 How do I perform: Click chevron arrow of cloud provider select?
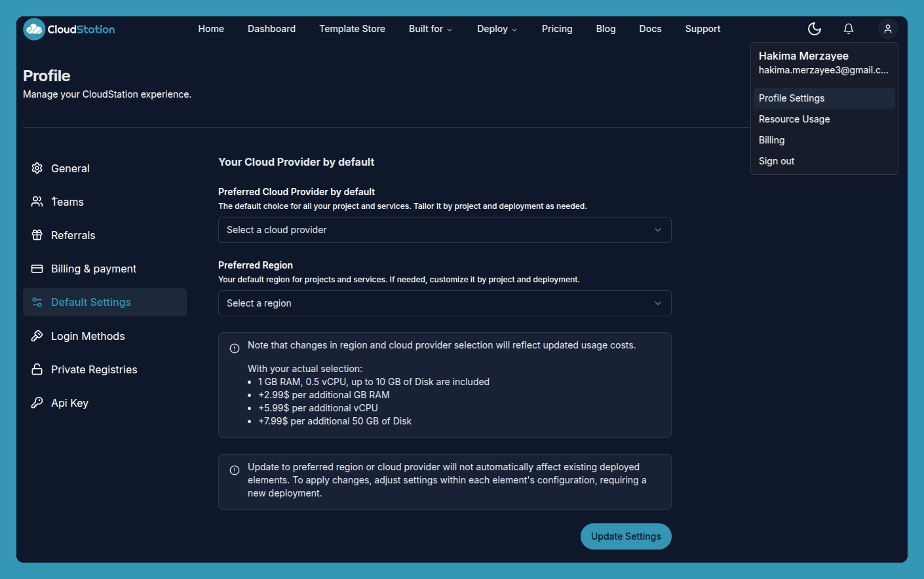[x=658, y=230]
